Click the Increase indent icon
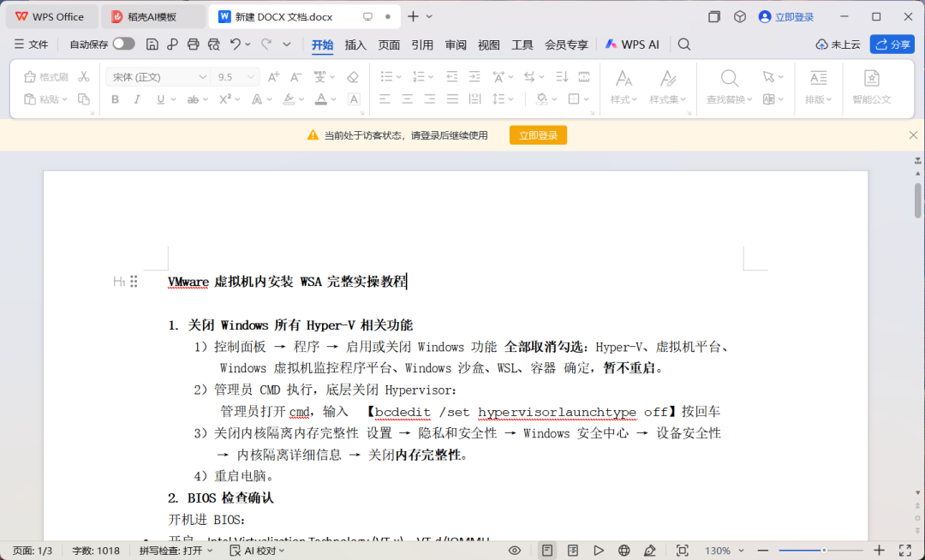The width and height of the screenshot is (925, 560). [x=474, y=76]
